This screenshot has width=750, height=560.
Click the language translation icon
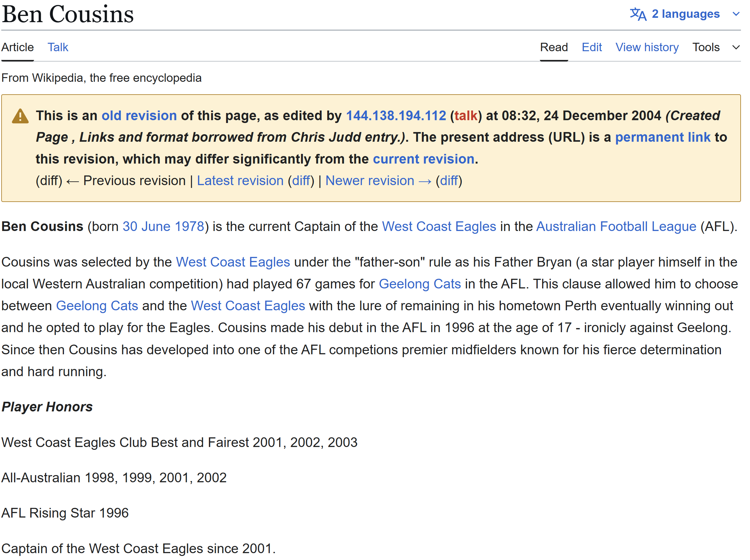(638, 14)
